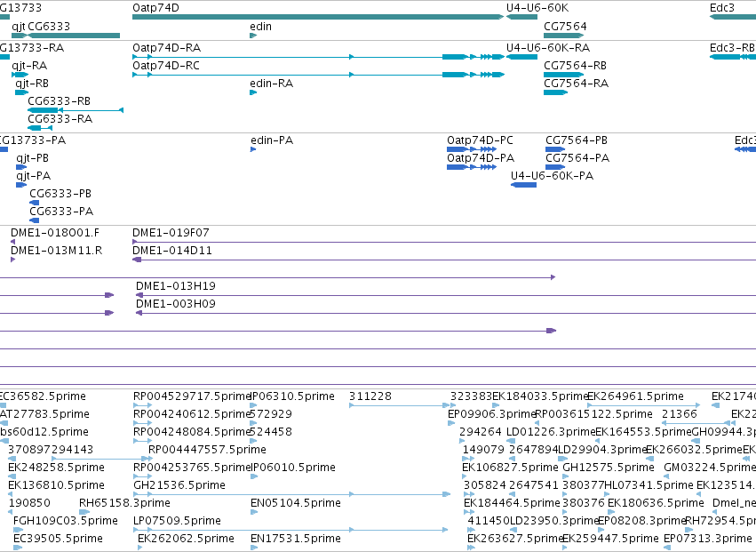Select the CG6333 gene bar in top track
Viewport: 756px width, 552px height.
[74, 36]
